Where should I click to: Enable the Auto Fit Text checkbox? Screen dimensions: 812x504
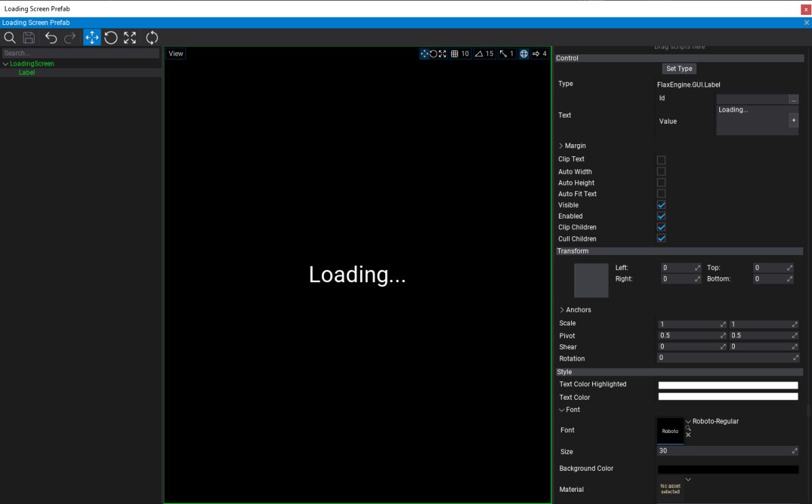(661, 193)
